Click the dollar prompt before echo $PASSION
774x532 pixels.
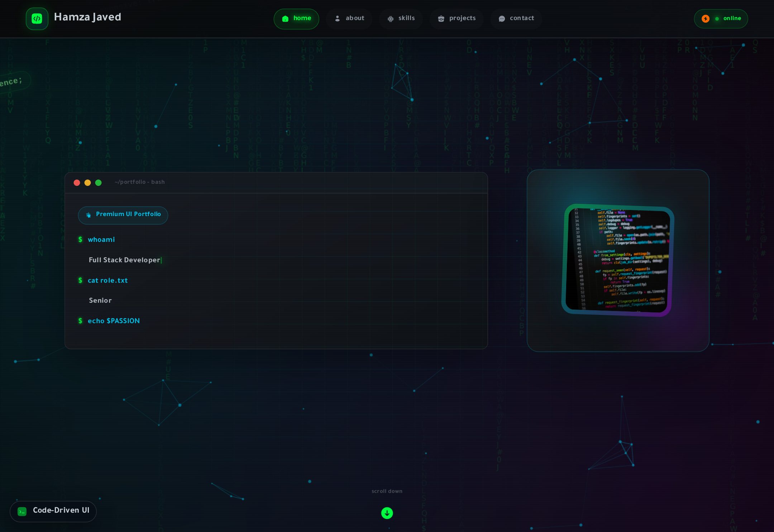click(x=80, y=321)
